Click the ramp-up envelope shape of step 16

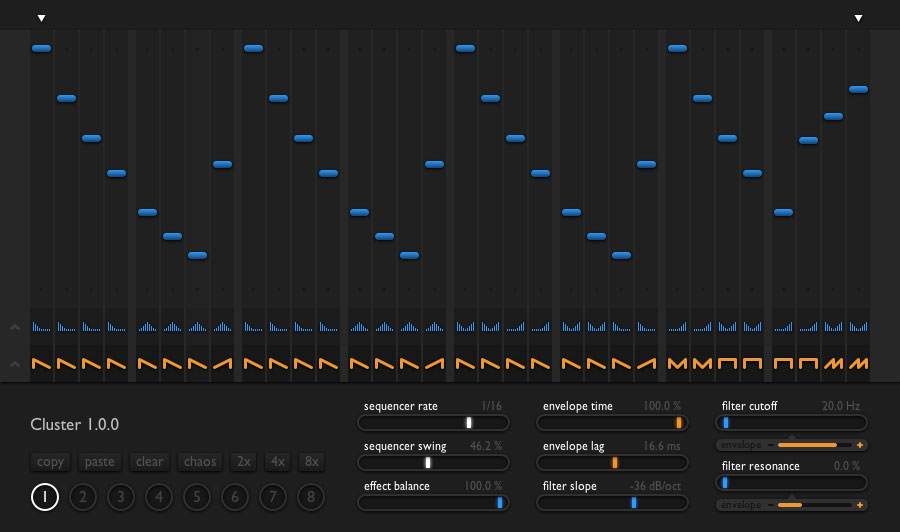(x=435, y=363)
